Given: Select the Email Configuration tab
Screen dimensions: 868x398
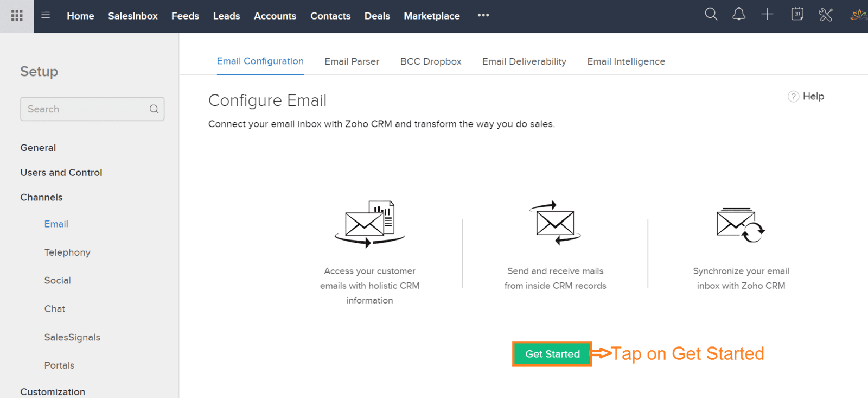Looking at the screenshot, I should coord(260,61).
